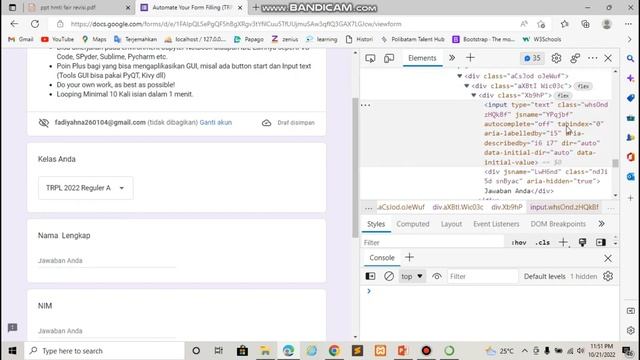Create a live expression with the eye icon
The image size is (640, 360).
pos(437,276)
